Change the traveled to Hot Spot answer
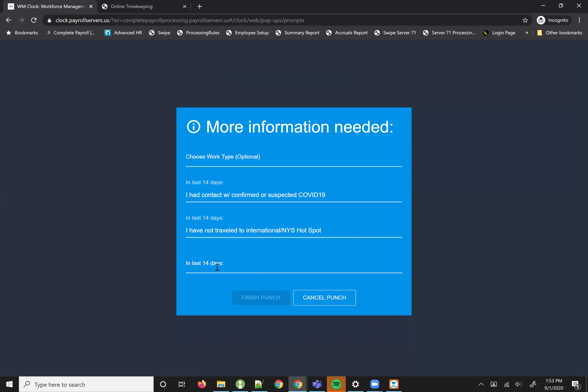 coord(294,230)
